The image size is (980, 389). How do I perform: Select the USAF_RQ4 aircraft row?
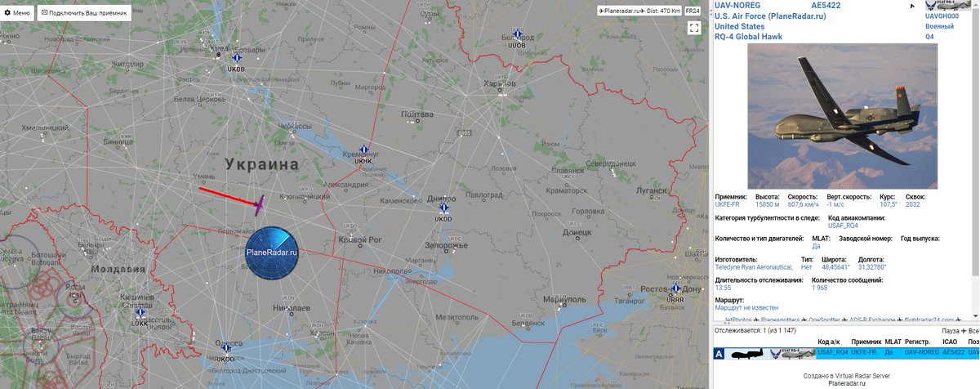[846, 353]
